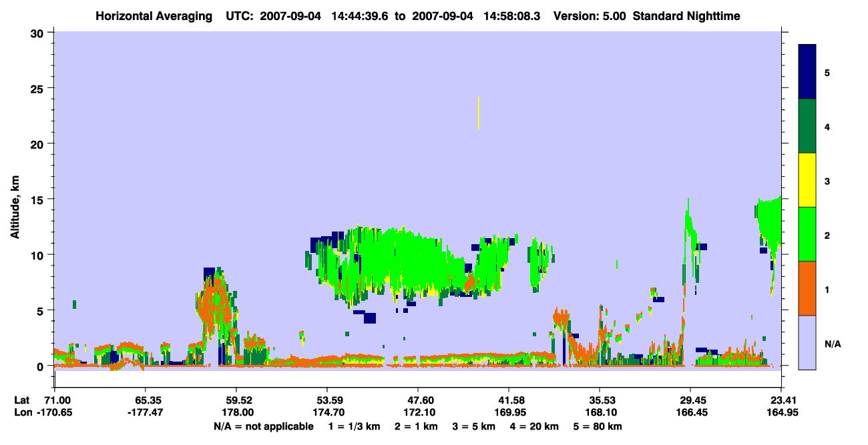Click longitude value 169.95
The image size is (868, 445).
pyautogui.click(x=509, y=412)
